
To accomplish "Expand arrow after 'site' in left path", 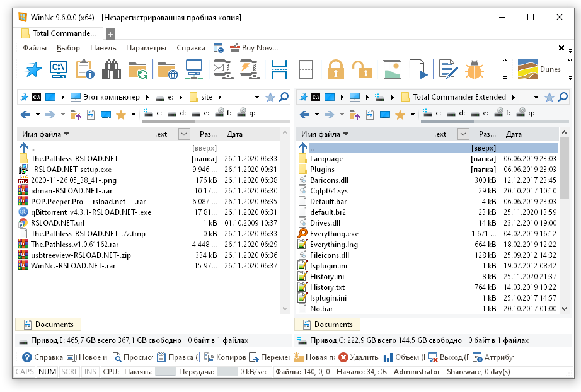I will pyautogui.click(x=220, y=97).
